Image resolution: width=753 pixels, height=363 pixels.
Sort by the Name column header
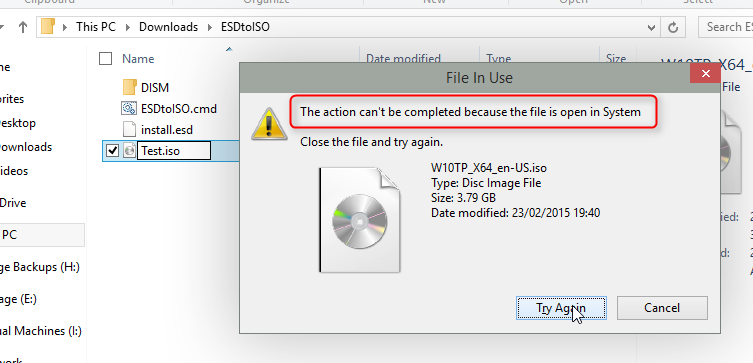coord(138,59)
